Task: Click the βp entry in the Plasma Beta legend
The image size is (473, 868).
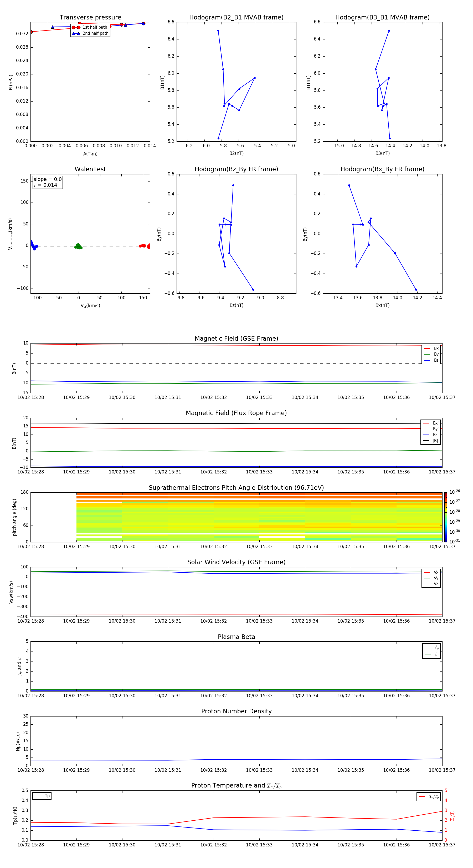Action: tap(431, 647)
